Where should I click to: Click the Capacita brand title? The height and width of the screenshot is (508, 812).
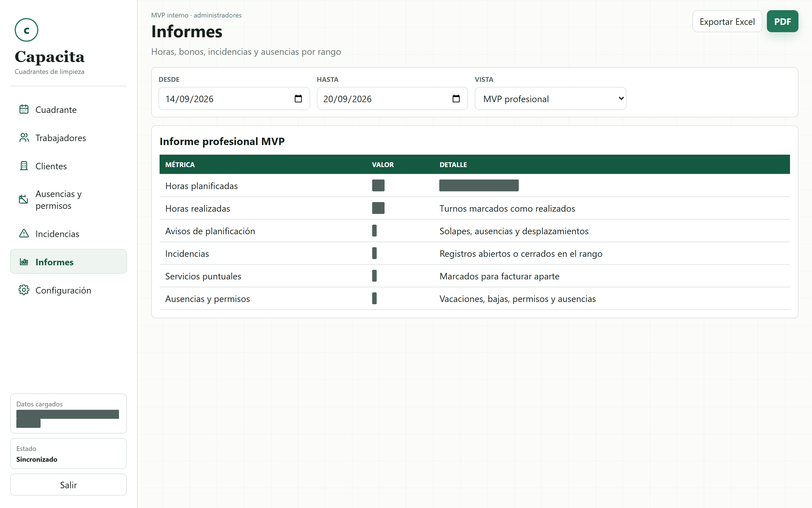[50, 57]
